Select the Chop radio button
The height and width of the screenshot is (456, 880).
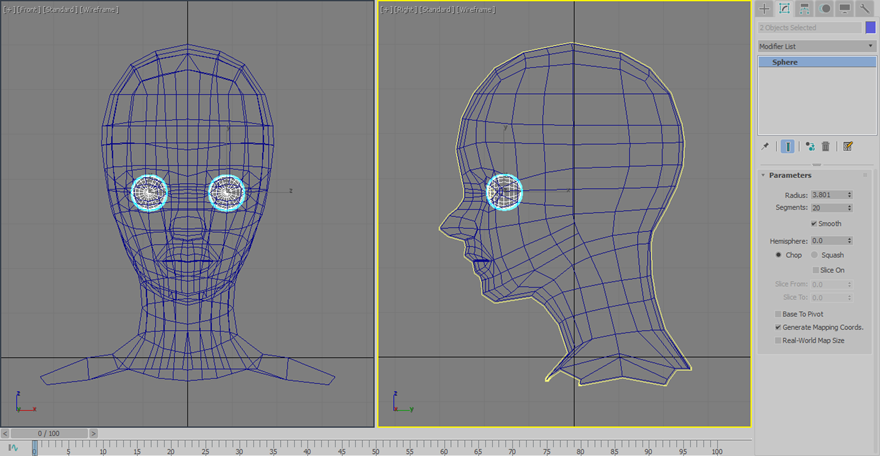pyautogui.click(x=778, y=255)
